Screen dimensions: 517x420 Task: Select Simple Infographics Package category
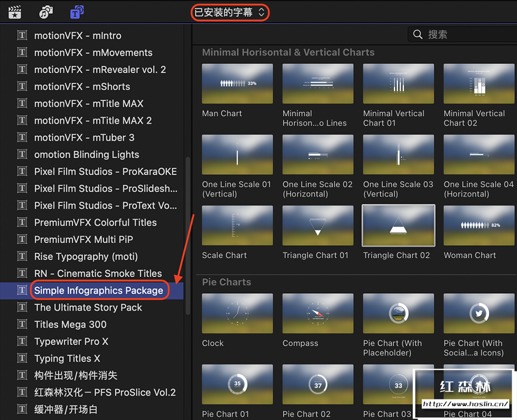[x=92, y=290]
